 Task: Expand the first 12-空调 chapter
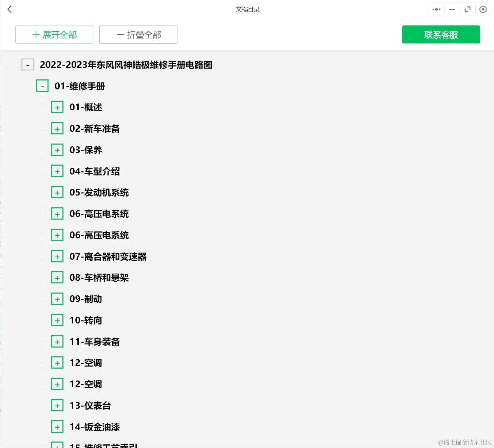[x=57, y=362]
